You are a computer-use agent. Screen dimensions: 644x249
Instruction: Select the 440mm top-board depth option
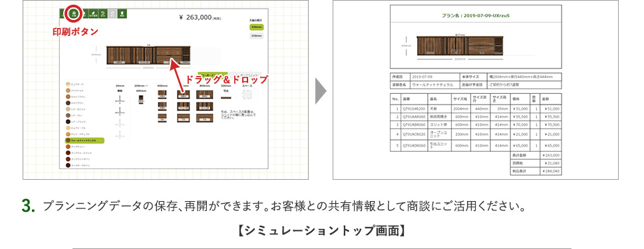[x=256, y=27]
